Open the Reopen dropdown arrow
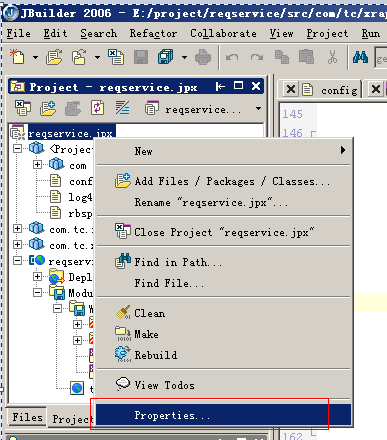 click(x=97, y=57)
